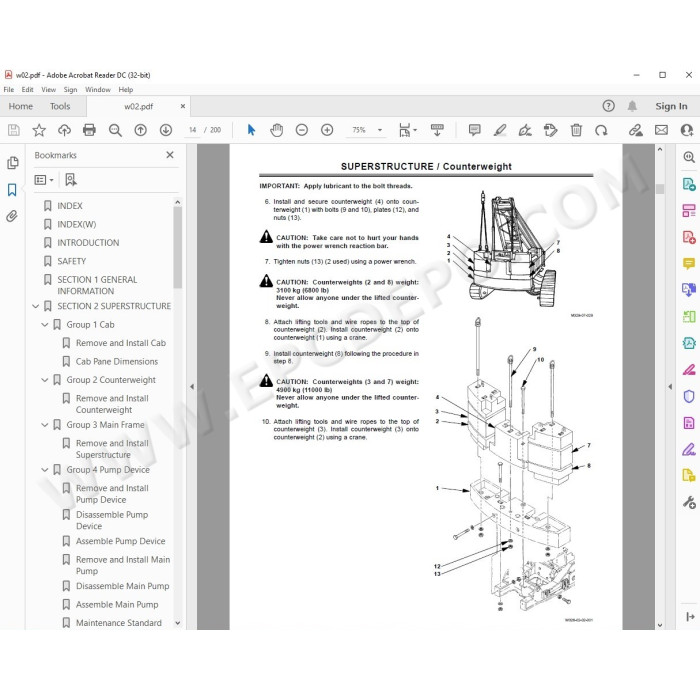700x700 pixels.
Task: Open Remove and Install Cab bookmark
Action: click(121, 343)
